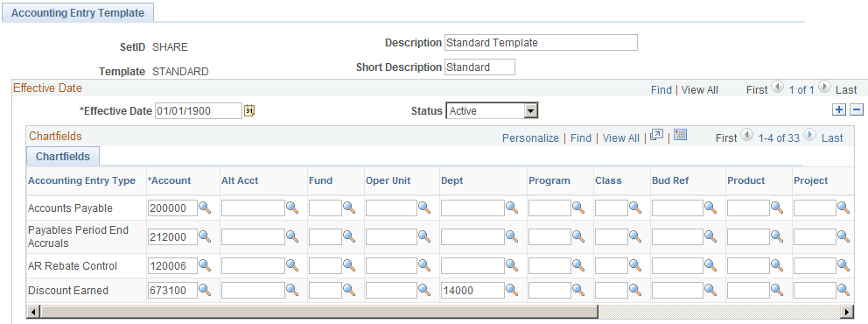Click Alt Acct field for Discount Earned
Viewport: 868px width, 324px height.
[x=253, y=290]
